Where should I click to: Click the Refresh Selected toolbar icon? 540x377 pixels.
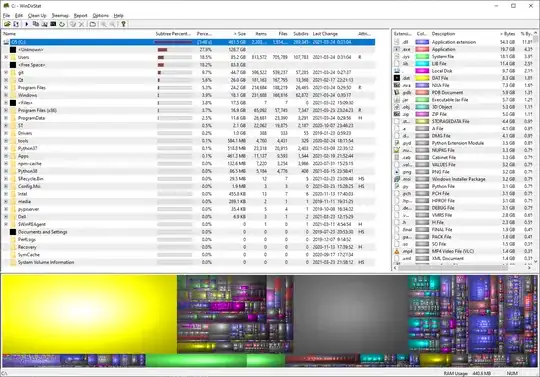click(x=62, y=24)
